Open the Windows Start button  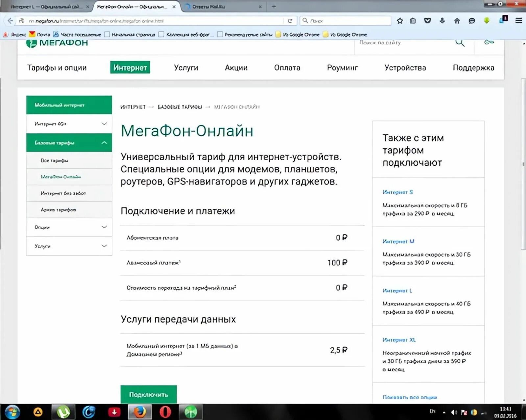[x=12, y=412]
